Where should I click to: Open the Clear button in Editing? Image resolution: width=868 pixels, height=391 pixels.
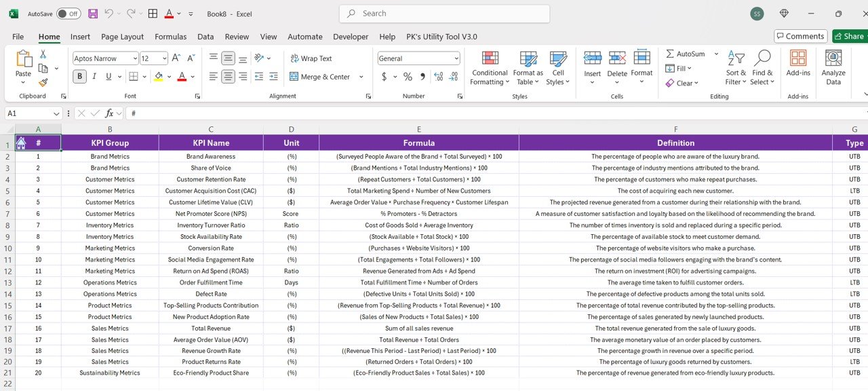coord(682,83)
